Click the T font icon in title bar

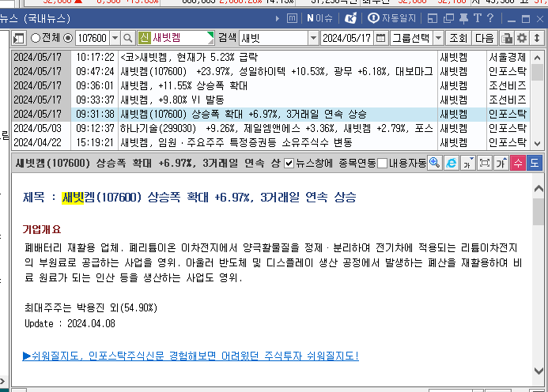[478, 18]
